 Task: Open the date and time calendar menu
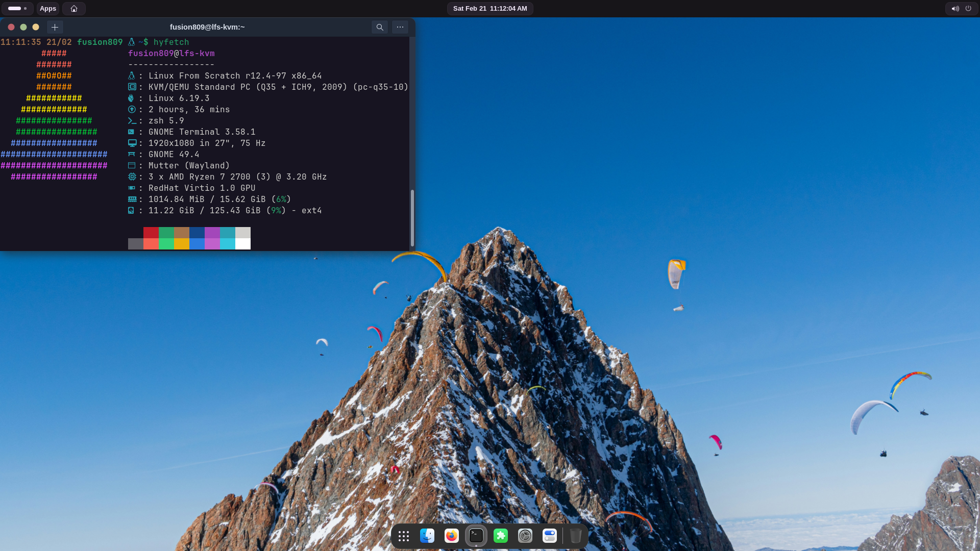(490, 9)
